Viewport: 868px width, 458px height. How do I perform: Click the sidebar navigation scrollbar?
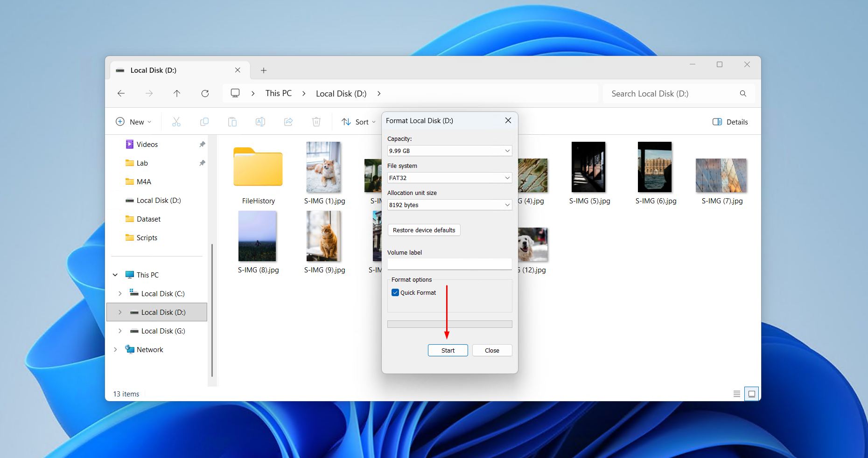click(212, 310)
